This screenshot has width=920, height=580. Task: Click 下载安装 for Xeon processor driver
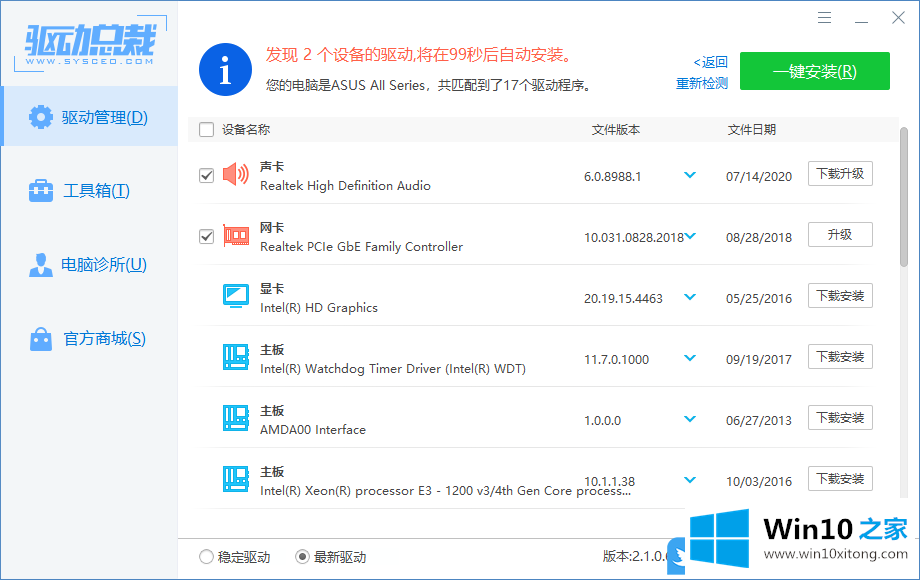(840, 479)
